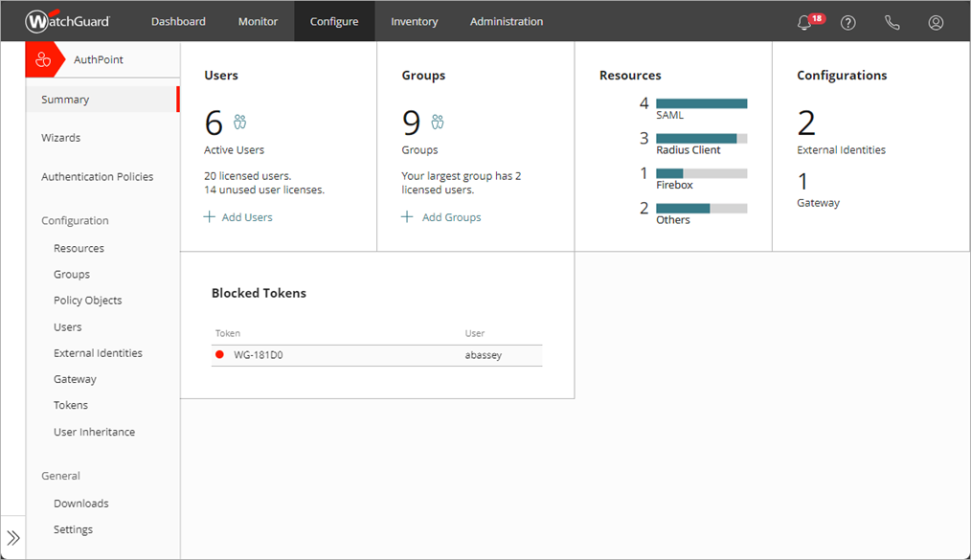Click the plus icon next to Add Groups
This screenshot has height=560, width=971.
pyautogui.click(x=406, y=216)
